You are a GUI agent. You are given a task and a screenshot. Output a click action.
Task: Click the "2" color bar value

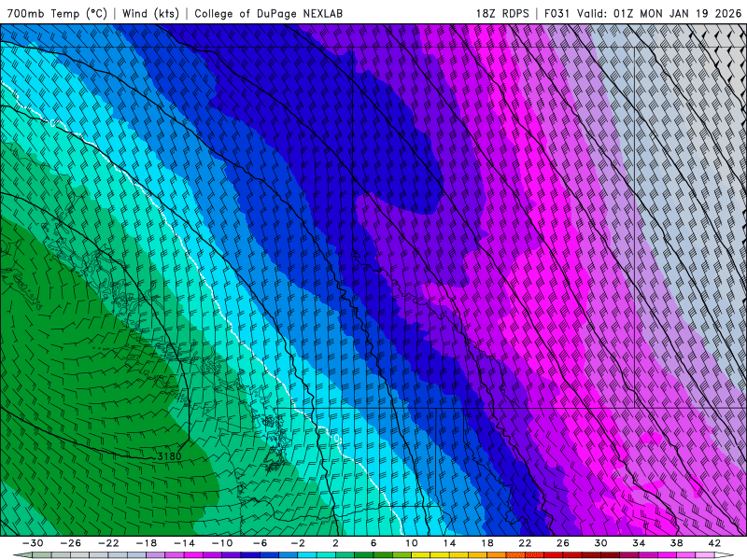point(336,543)
